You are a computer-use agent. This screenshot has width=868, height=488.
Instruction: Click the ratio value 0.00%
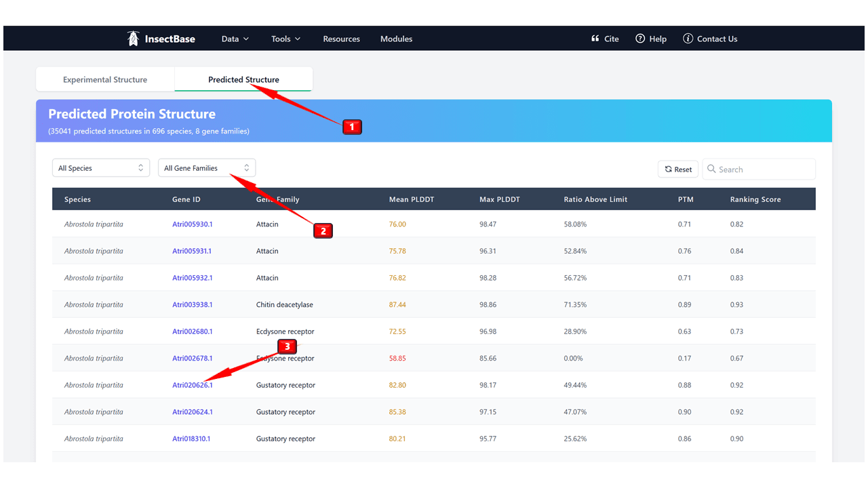pyautogui.click(x=574, y=359)
